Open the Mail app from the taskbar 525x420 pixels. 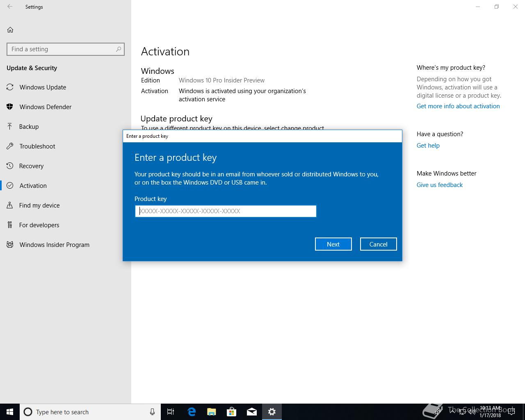[x=252, y=412]
